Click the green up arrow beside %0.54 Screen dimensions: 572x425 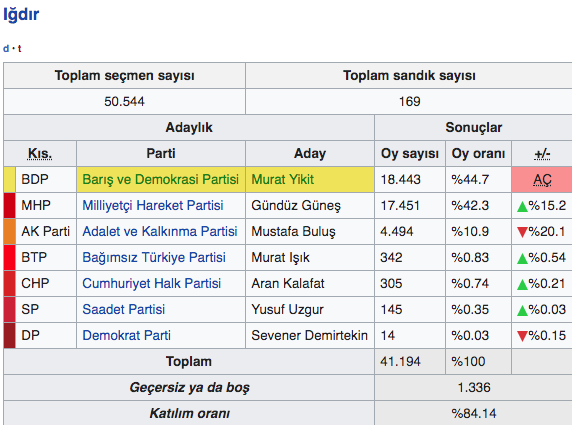[522, 259]
